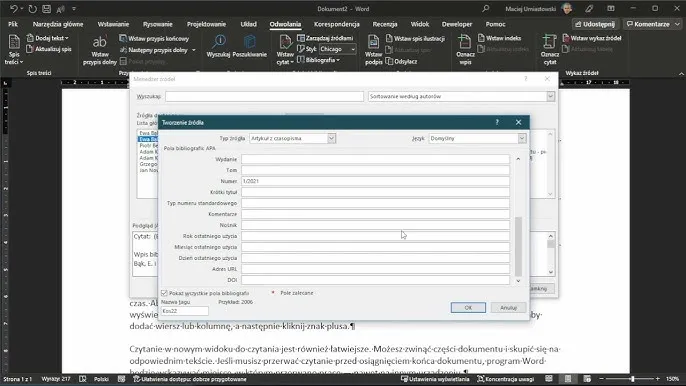The width and height of the screenshot is (686, 386).
Task: Click the fields list scroll up arrow
Action: click(518, 159)
